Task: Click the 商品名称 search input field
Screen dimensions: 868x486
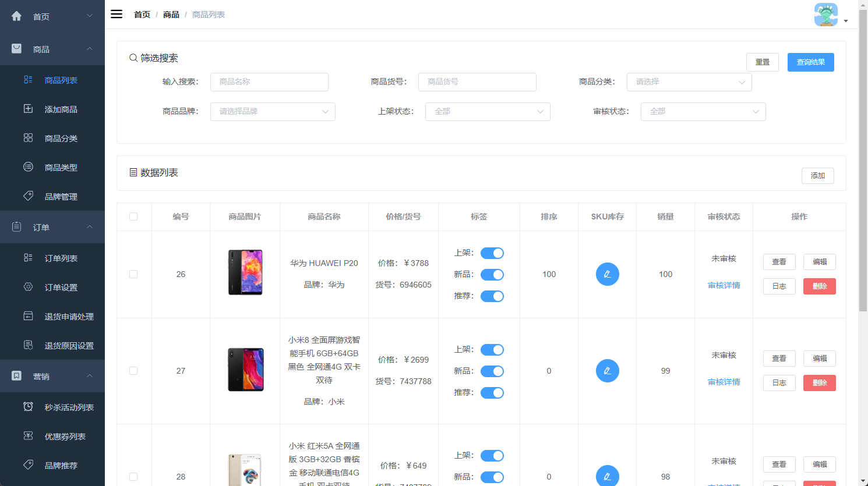Action: [x=269, y=82]
